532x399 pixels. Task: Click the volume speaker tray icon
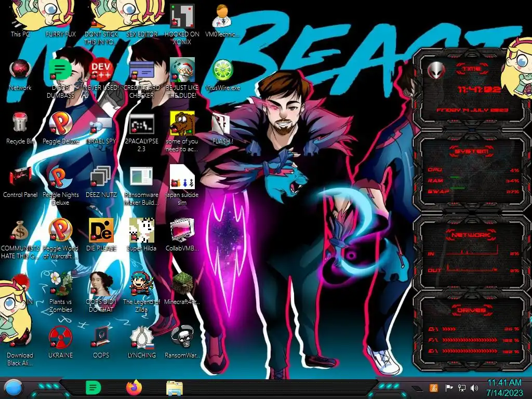[x=474, y=388]
